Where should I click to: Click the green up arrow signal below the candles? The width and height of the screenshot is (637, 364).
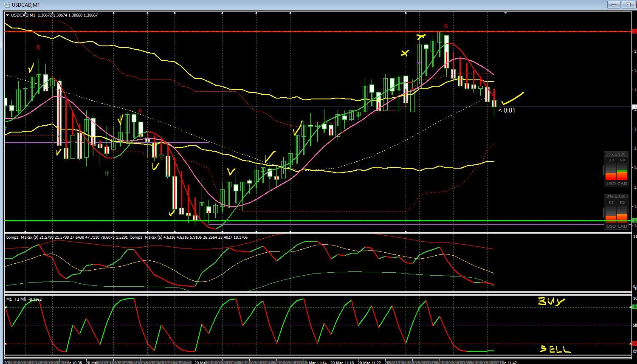pyautogui.click(x=106, y=173)
